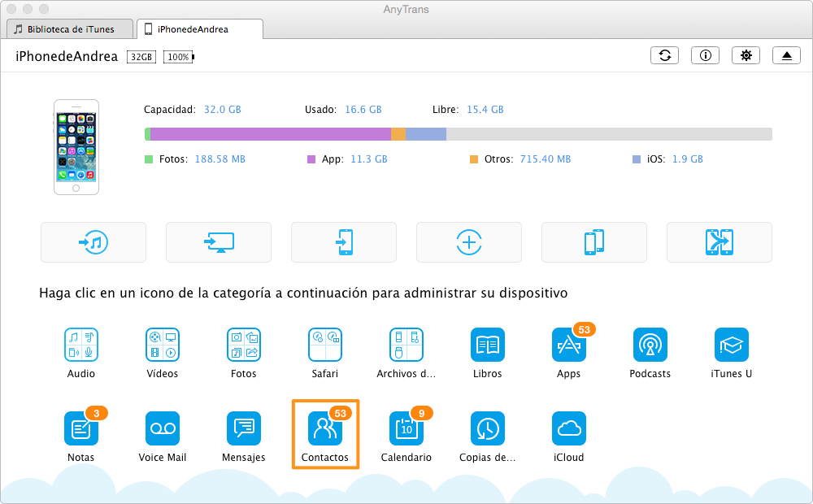This screenshot has height=504, width=813.
Task: Click the green Fotos legend swatch
Action: click(149, 159)
